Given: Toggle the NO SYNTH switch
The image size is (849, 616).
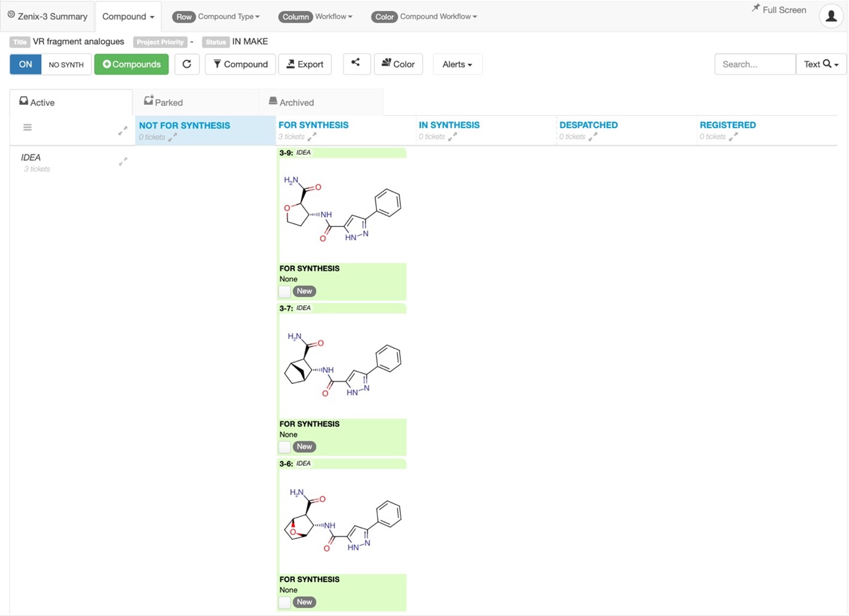Looking at the screenshot, I should coord(66,64).
